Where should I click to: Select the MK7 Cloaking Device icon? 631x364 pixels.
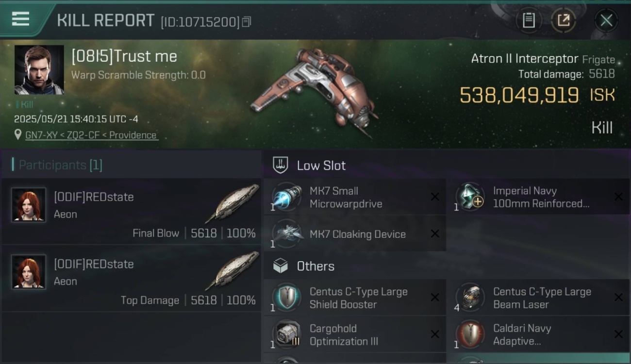click(x=286, y=233)
